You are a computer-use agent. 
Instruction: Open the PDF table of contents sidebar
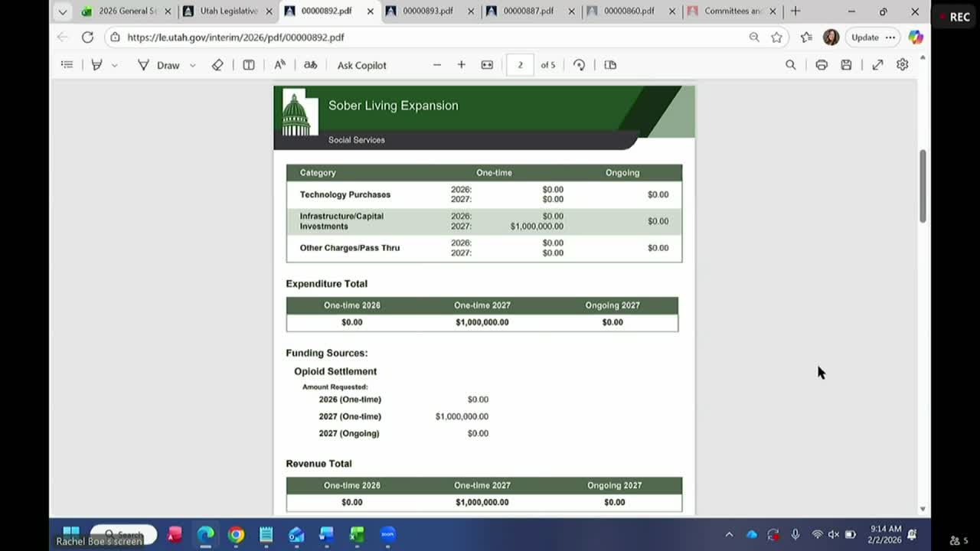[67, 65]
